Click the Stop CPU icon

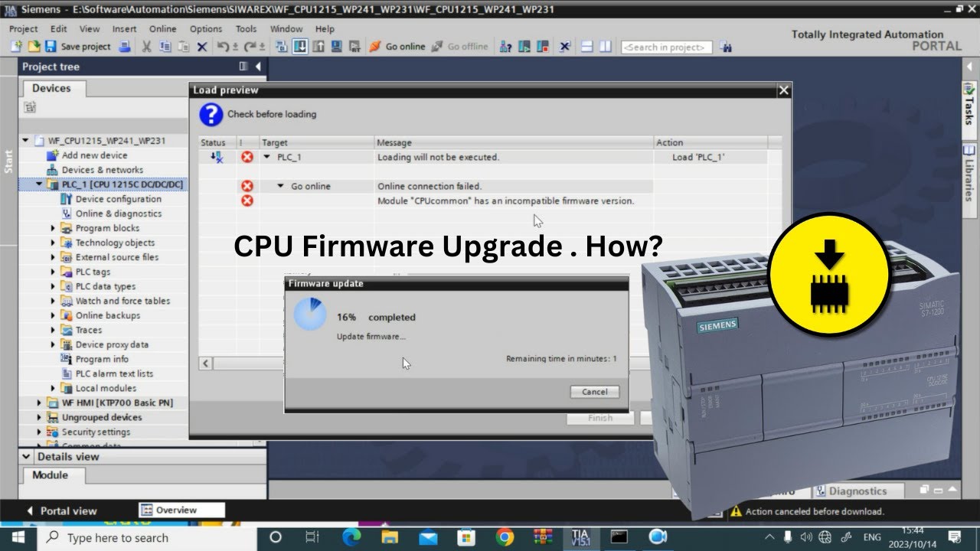(x=544, y=47)
